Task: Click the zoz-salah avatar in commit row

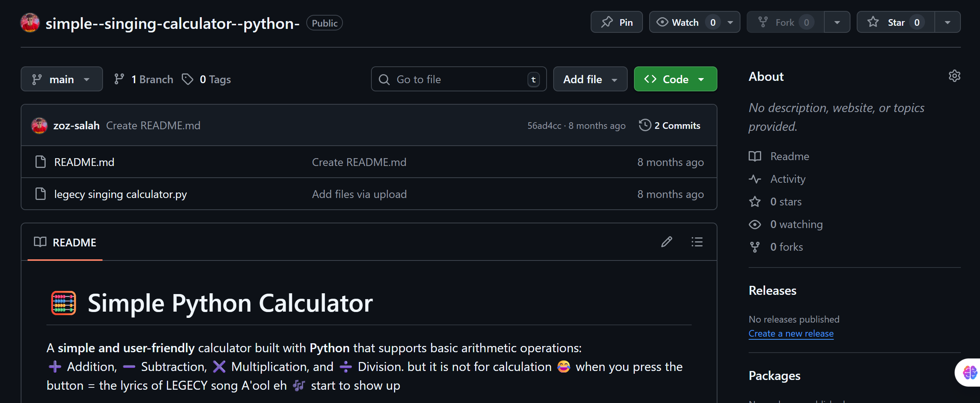Action: click(39, 125)
